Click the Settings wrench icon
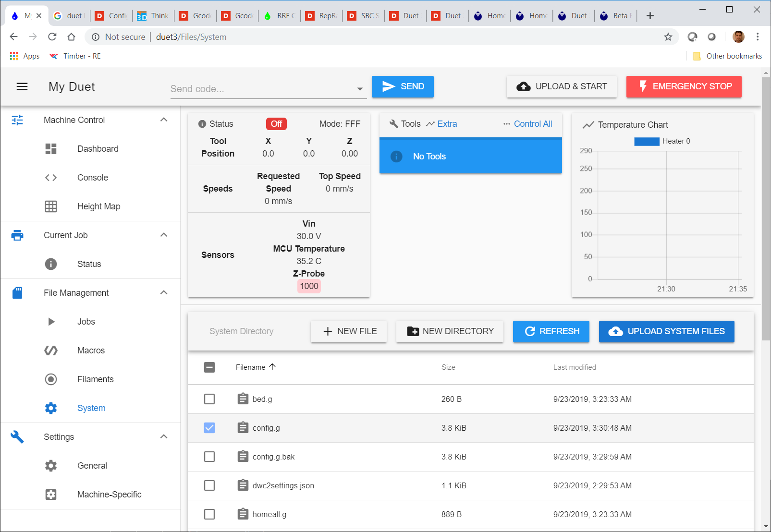Screen dimensions: 771x532 click(x=17, y=437)
